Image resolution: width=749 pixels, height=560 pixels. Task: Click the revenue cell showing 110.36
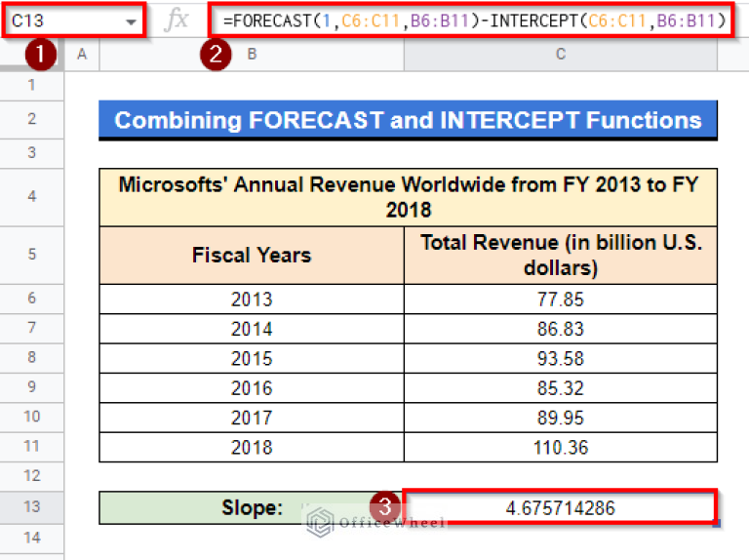coord(560,448)
